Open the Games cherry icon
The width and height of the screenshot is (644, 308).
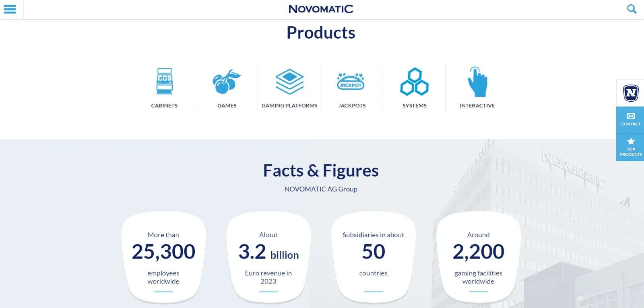click(x=227, y=82)
